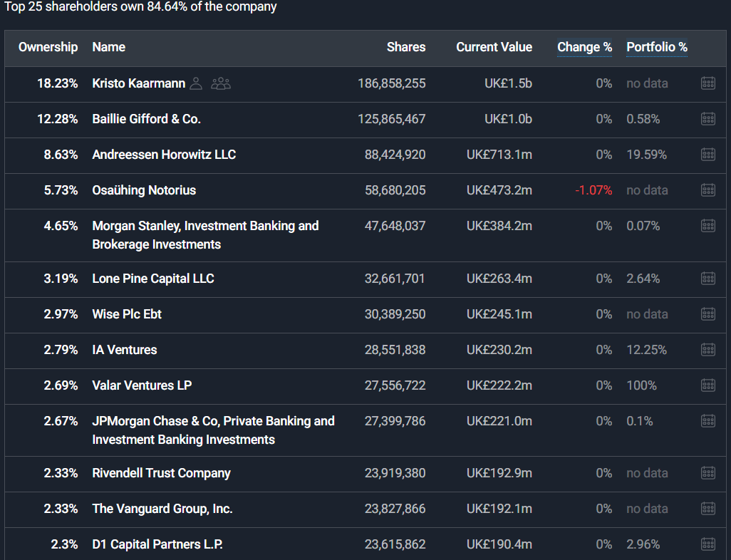Screen dimensions: 731x560
Task: Click current value UK£222.2m
Action: click(x=499, y=385)
